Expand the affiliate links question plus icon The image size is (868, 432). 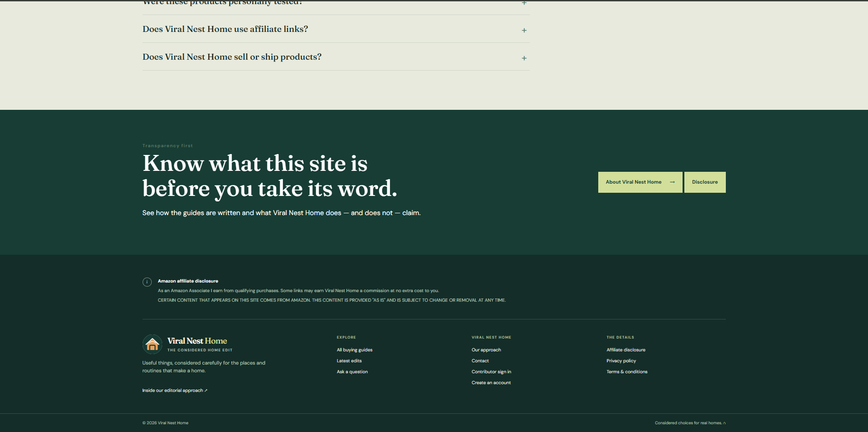524,30
